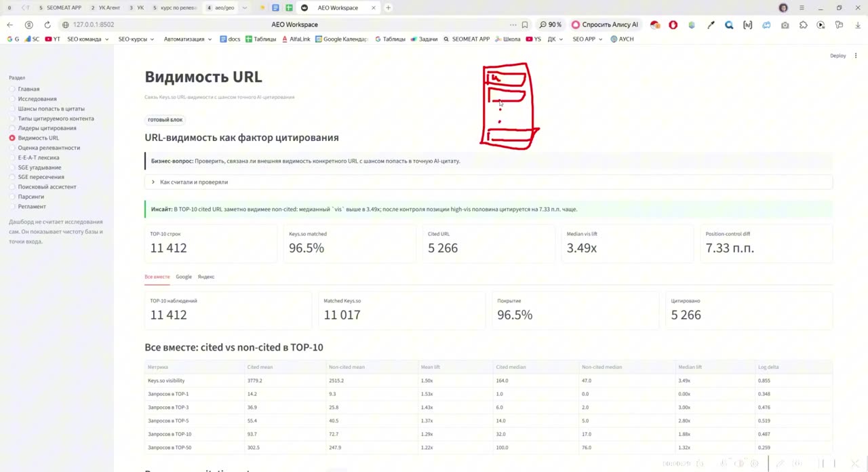Click the Deploy button

(x=837, y=56)
